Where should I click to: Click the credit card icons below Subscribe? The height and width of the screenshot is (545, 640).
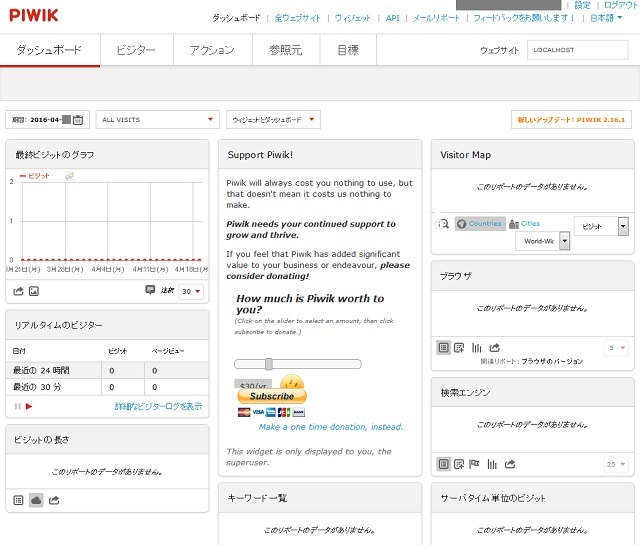coord(271,412)
